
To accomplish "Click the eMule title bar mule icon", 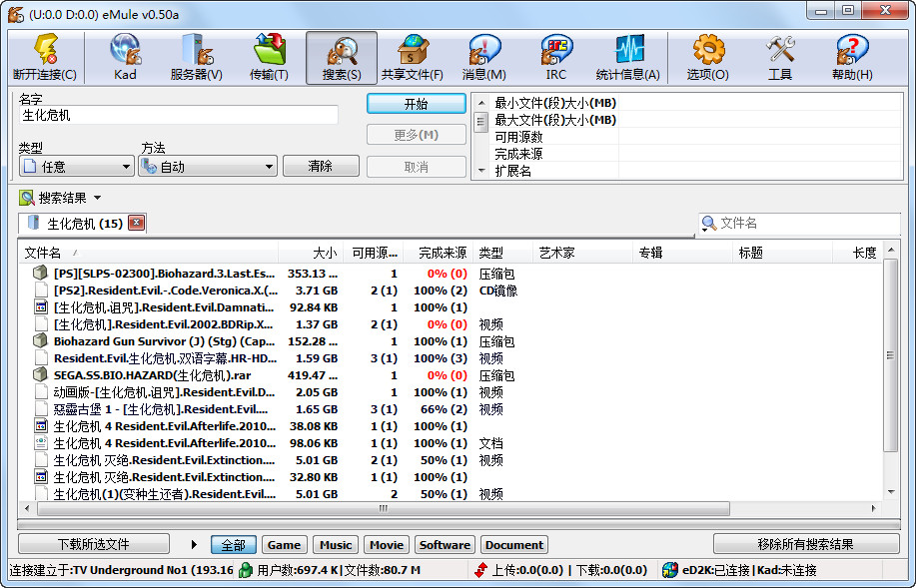I will [16, 14].
